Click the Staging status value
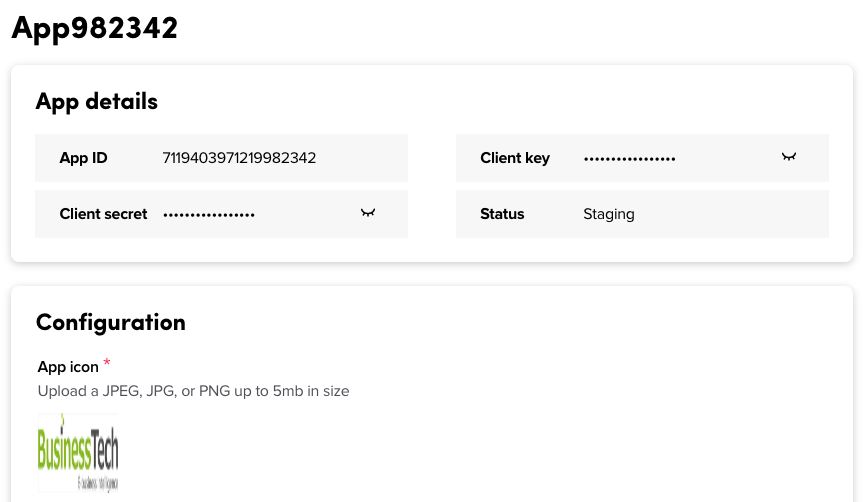 point(609,214)
